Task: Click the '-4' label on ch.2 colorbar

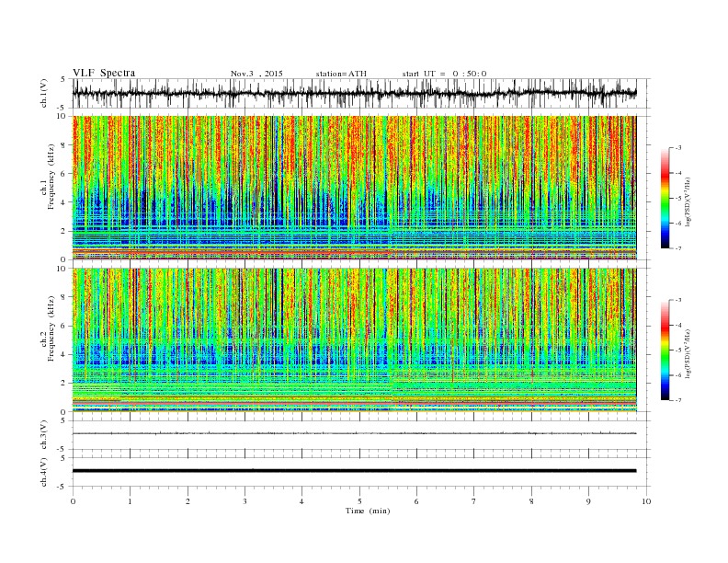Action: 678,325
